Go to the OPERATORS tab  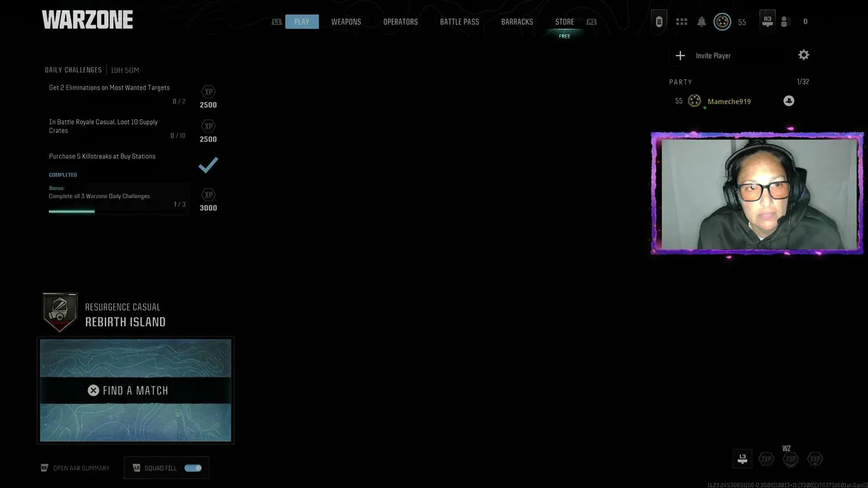(400, 22)
